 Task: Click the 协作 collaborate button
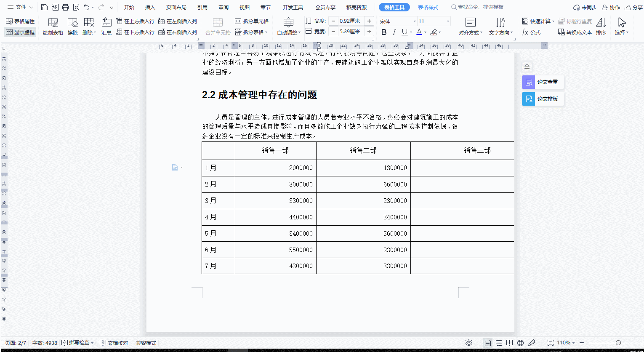[611, 7]
